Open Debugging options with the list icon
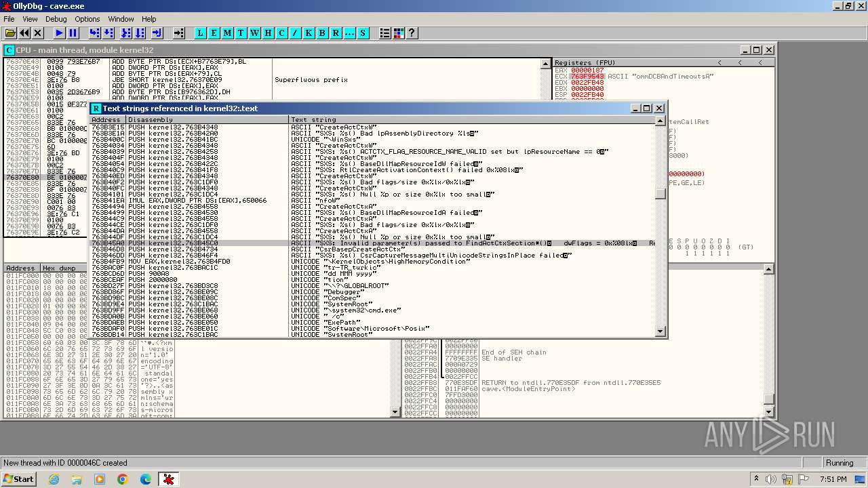The width and height of the screenshot is (868, 488). (x=385, y=33)
